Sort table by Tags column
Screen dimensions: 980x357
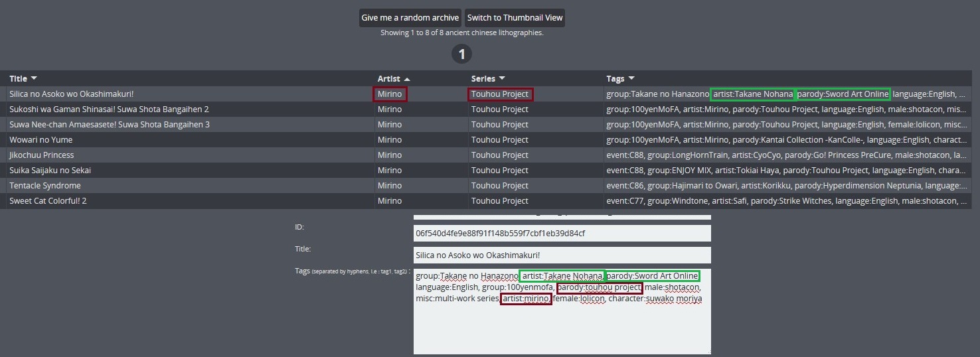point(620,79)
